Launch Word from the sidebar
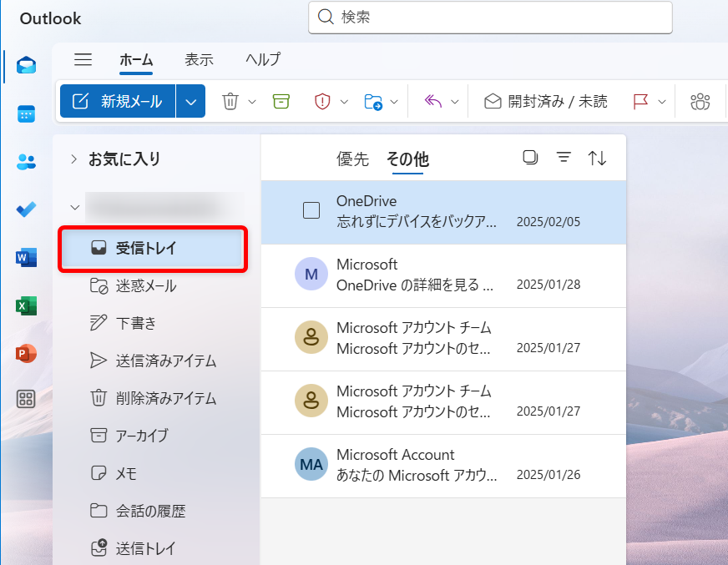Viewport: 728px width, 565px height. 26,258
